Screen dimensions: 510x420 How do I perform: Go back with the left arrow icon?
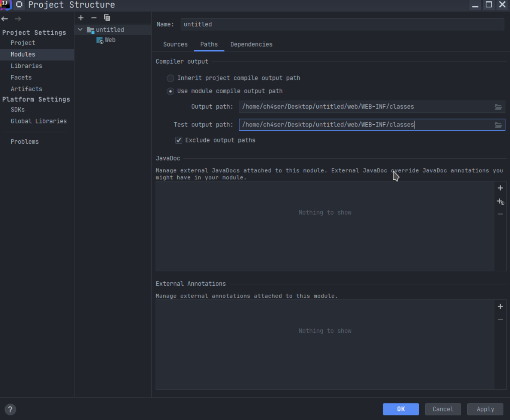click(x=4, y=19)
